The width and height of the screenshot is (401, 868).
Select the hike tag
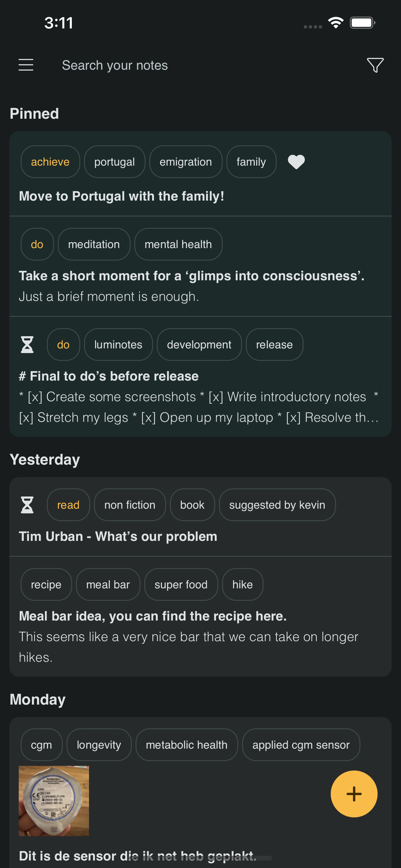coord(242,584)
